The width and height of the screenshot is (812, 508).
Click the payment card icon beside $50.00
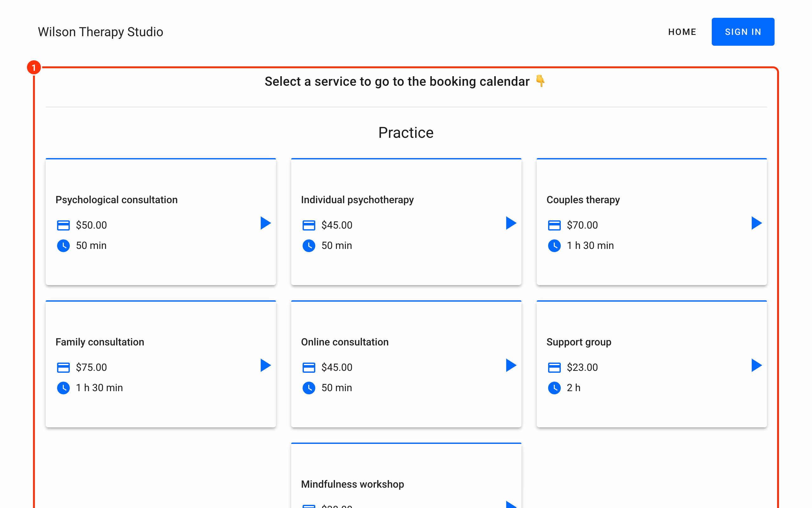click(x=63, y=225)
